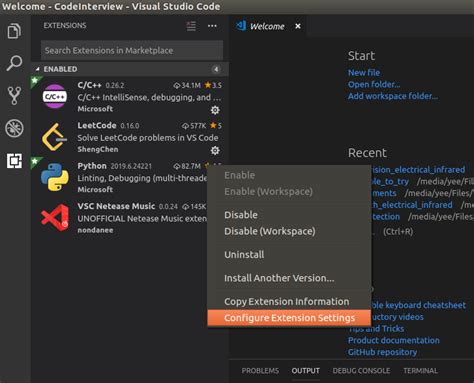
Task: Click the EXTENSIONS panel title
Action: (65, 26)
